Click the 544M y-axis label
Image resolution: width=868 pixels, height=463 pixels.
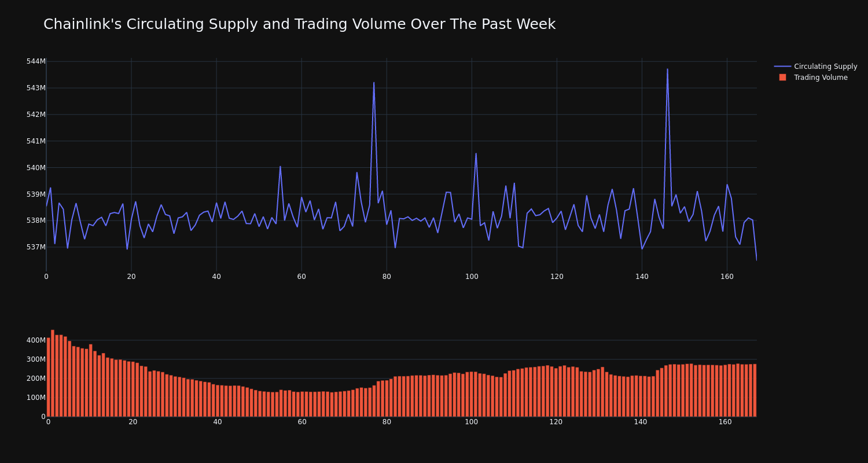[36, 61]
